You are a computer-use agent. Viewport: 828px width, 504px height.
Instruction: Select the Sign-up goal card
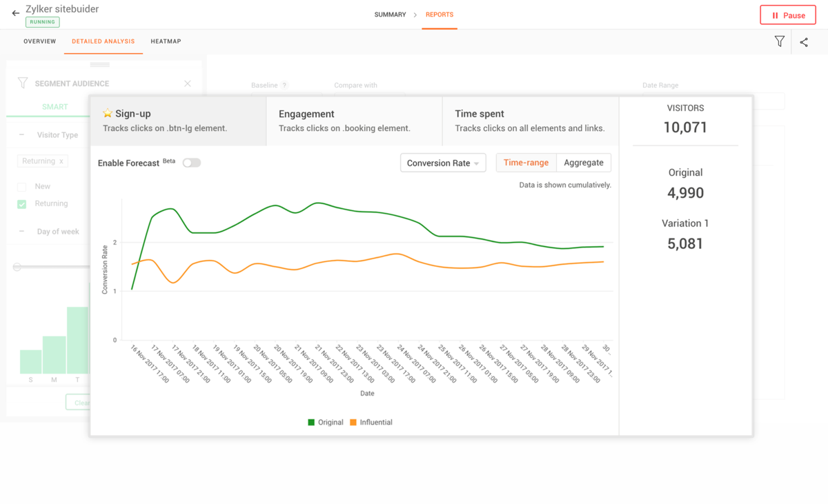178,121
